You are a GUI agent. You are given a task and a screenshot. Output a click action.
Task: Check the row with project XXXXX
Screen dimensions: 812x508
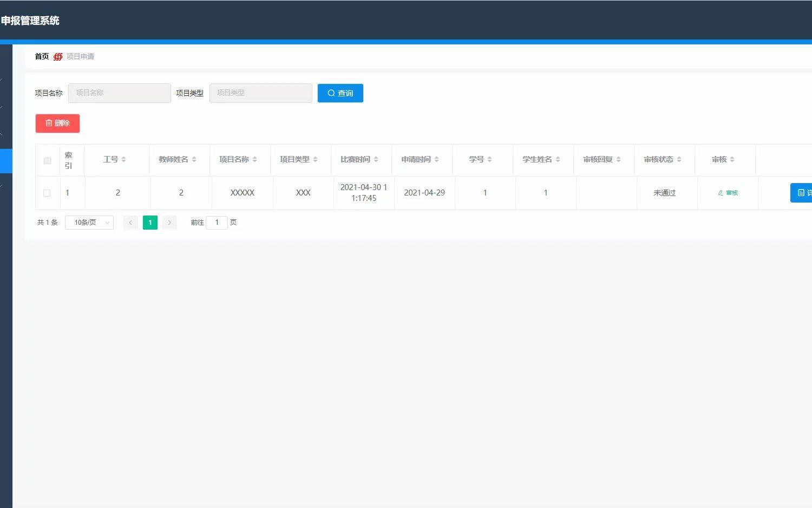pyautogui.click(x=47, y=193)
